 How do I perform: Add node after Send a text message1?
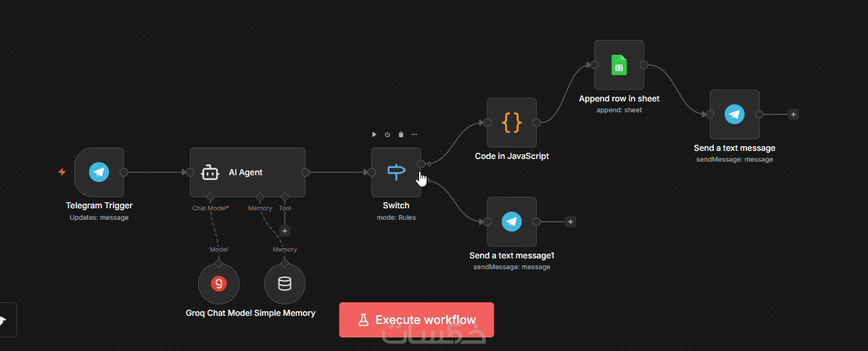click(571, 222)
